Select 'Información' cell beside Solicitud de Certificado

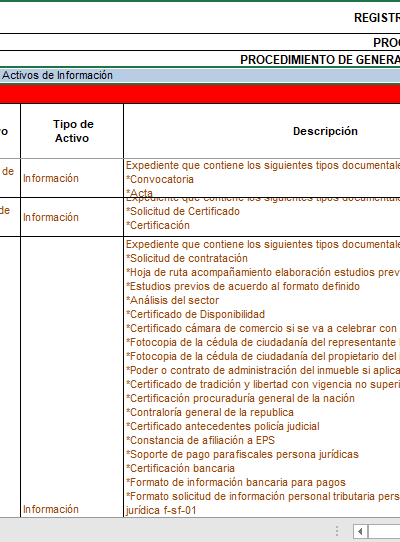coord(72,217)
